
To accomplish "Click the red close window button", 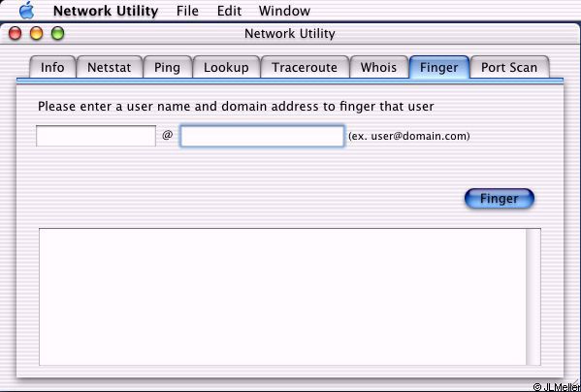I will 16,33.
